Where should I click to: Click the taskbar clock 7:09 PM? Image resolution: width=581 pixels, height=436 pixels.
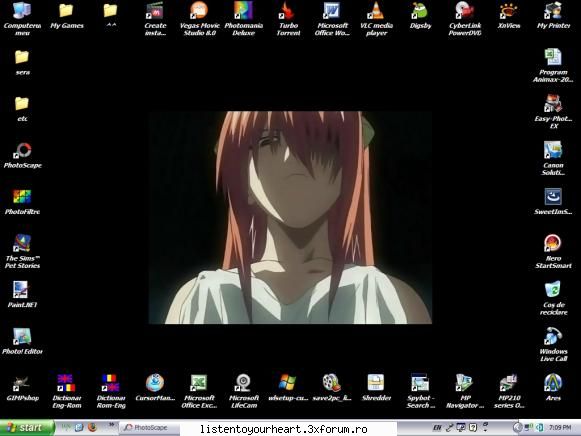(560, 428)
